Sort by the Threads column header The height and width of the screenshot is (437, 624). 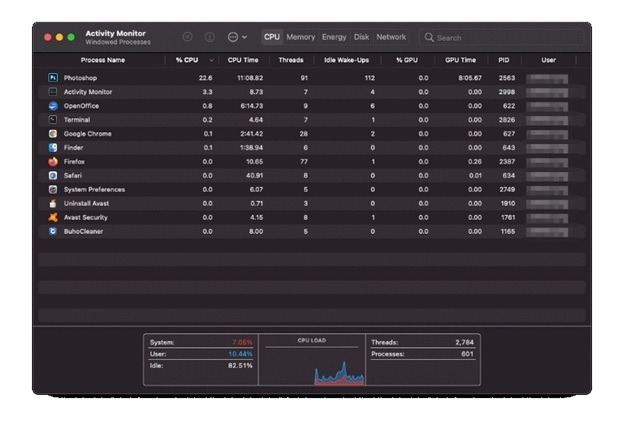291,60
